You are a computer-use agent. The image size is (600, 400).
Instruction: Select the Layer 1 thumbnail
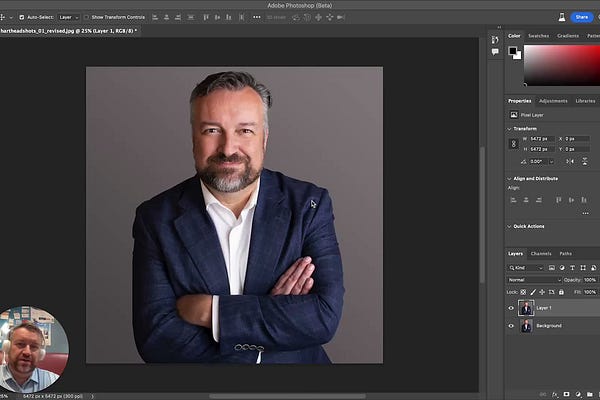(x=526, y=308)
